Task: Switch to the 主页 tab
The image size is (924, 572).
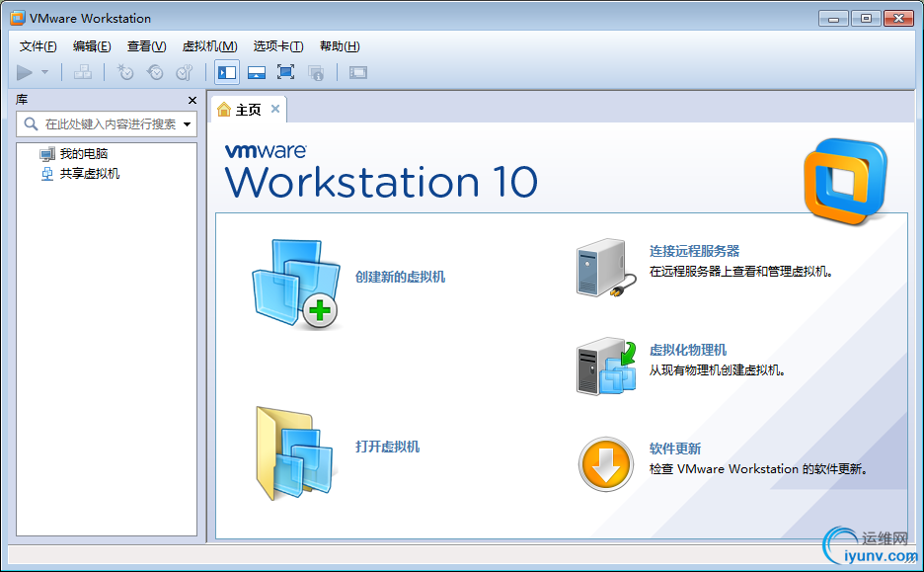Action: click(248, 110)
